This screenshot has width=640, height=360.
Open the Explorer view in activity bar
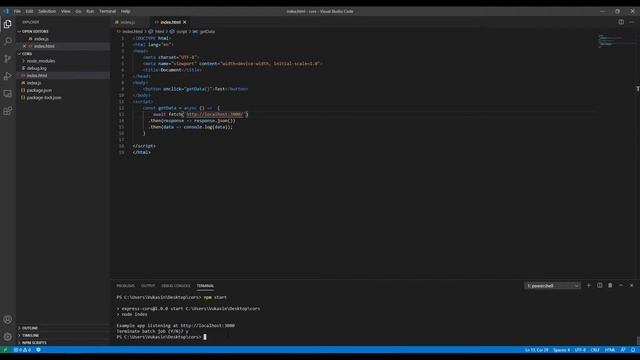tap(7, 24)
